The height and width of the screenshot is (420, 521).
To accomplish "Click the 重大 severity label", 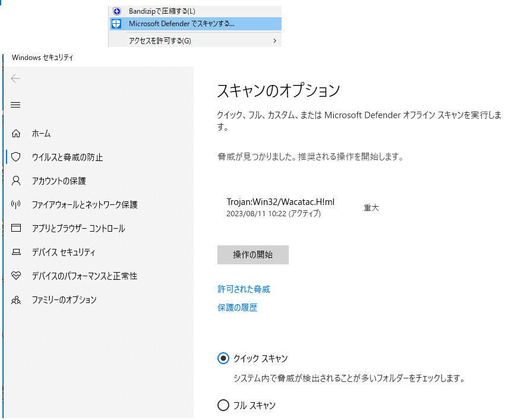I will pyautogui.click(x=371, y=208).
